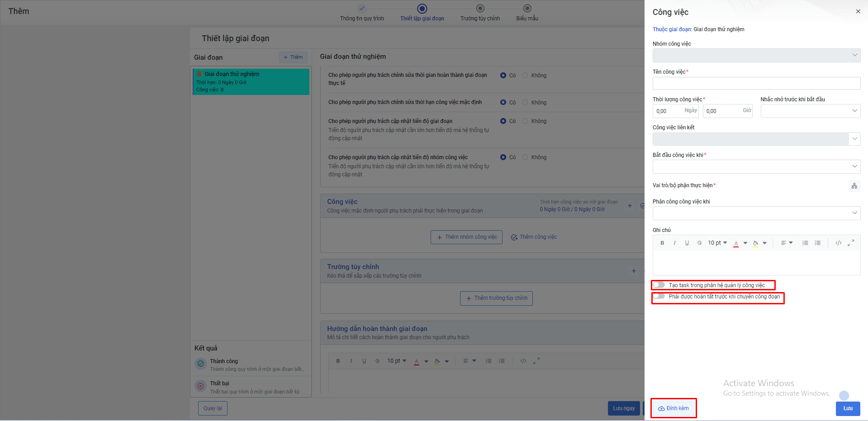The width and height of the screenshot is (868, 421).
Task: Open the Phân công công việc khi dropdown
Action: point(756,213)
